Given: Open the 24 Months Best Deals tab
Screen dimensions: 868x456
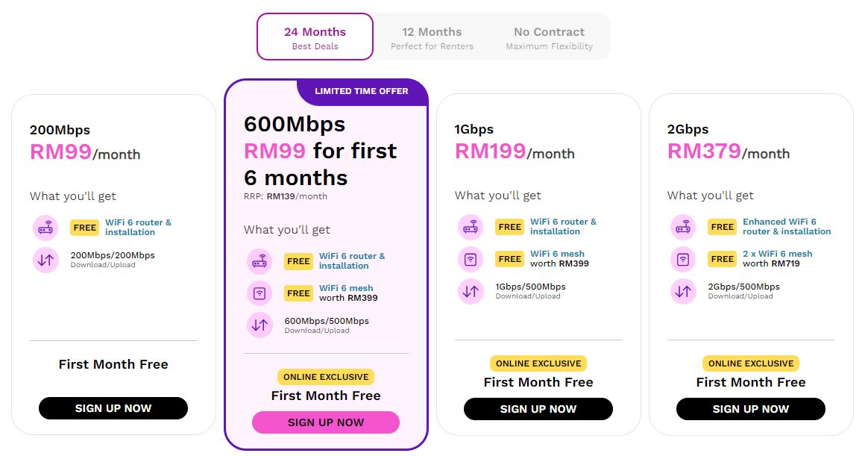Looking at the screenshot, I should coord(315,37).
